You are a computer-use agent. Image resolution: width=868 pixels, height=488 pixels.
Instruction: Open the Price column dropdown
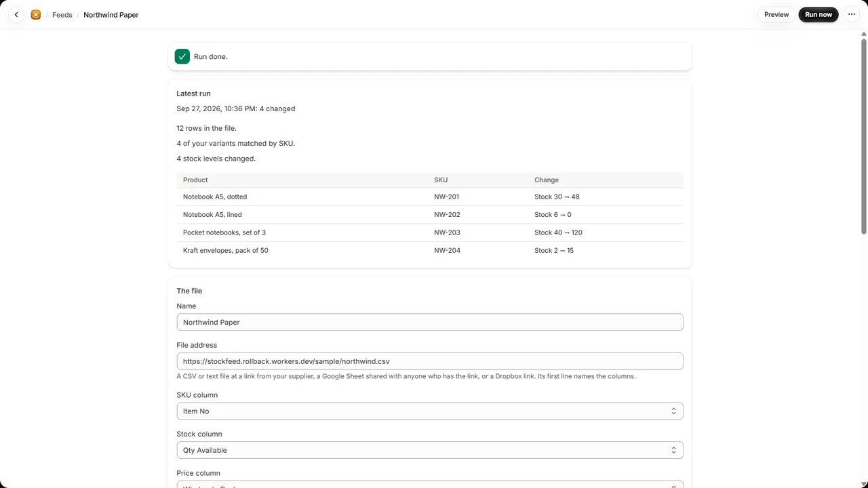click(x=430, y=484)
